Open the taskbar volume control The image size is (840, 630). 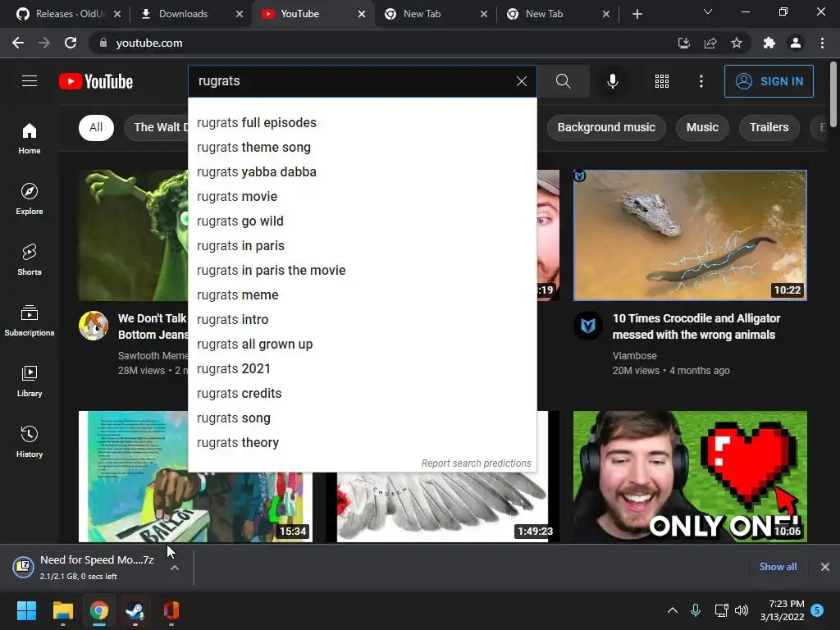(x=742, y=610)
